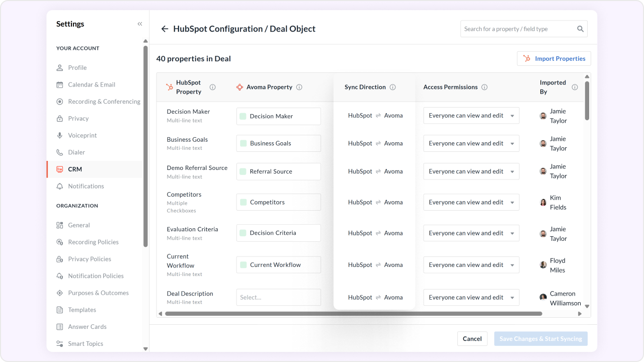Click the Recording & Conferencing icon
644x362 pixels.
click(60, 102)
